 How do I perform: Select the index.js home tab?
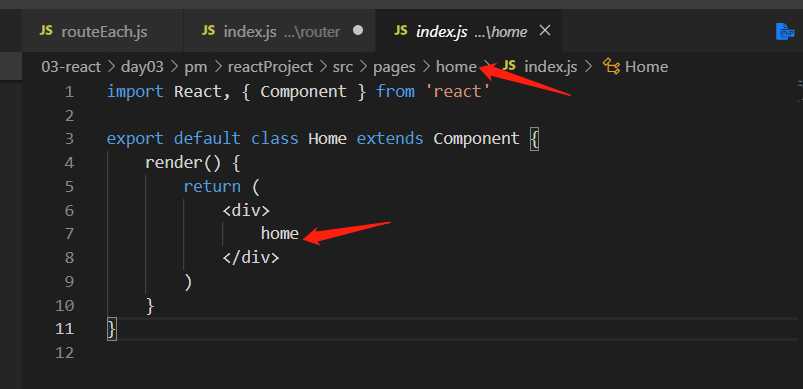pos(469,32)
